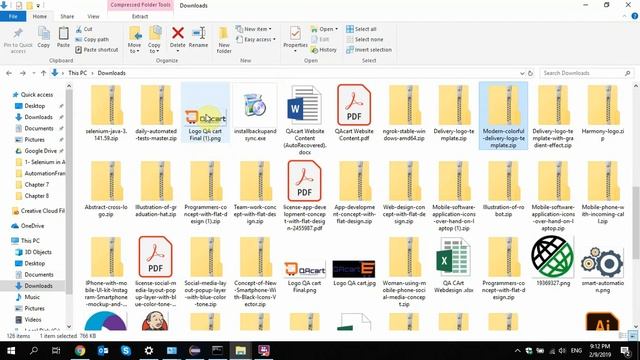Image resolution: width=640 pixels, height=360 pixels.
Task: Go back with the Back arrow
Action: tap(9, 73)
